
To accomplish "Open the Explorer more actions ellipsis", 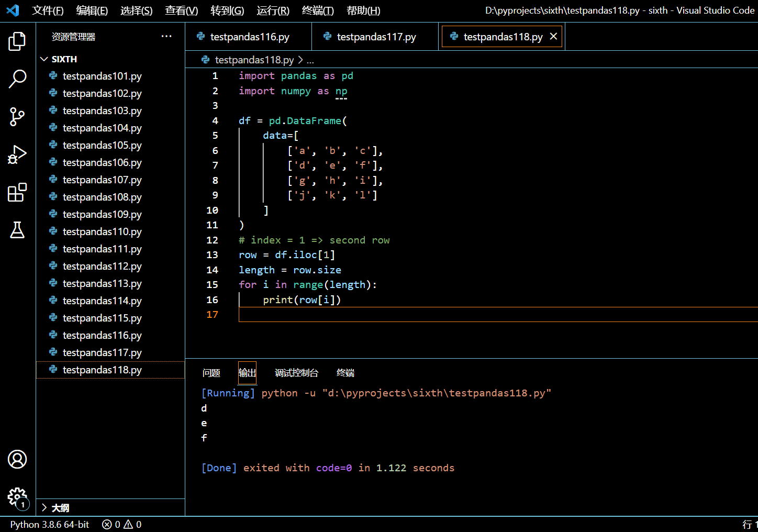I will (166, 36).
